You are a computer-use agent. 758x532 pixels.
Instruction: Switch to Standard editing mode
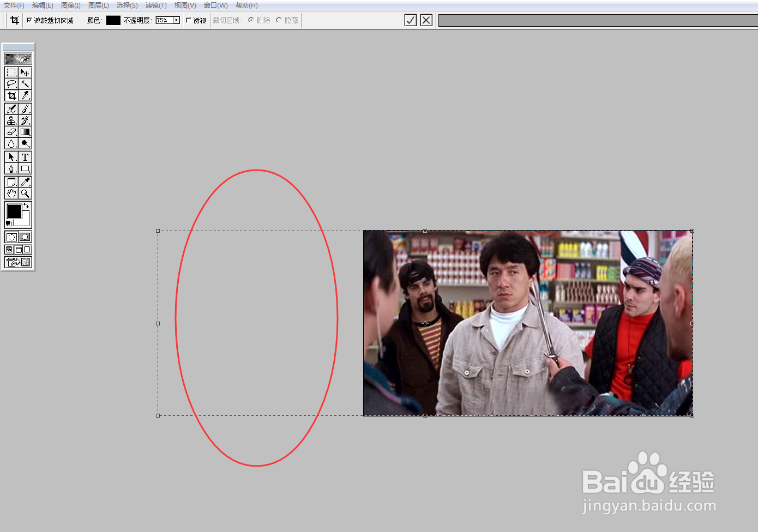11,237
